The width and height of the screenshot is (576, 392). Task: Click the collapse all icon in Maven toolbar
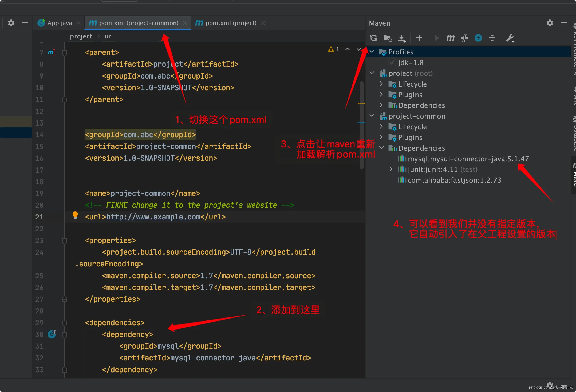point(492,38)
